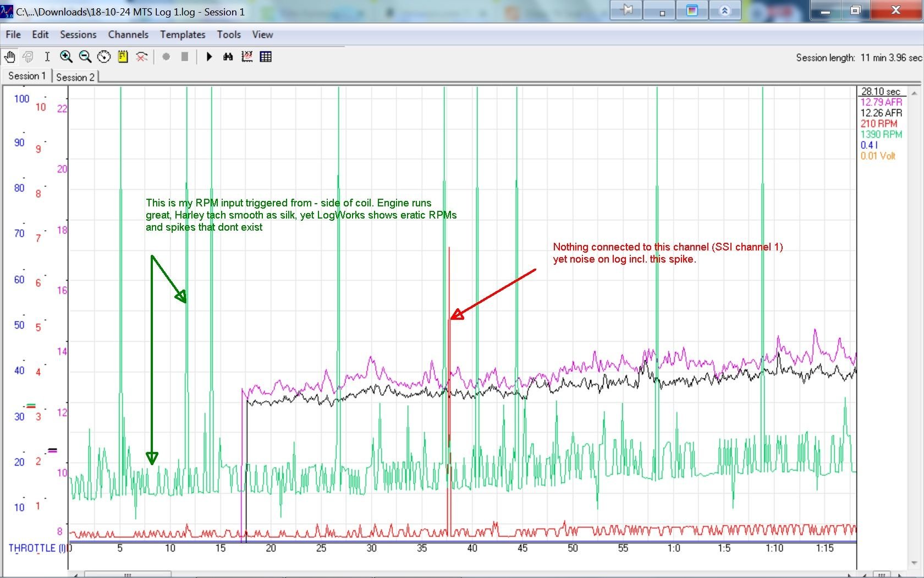
Task: Open the XY scatter plot icon
Action: coord(247,57)
